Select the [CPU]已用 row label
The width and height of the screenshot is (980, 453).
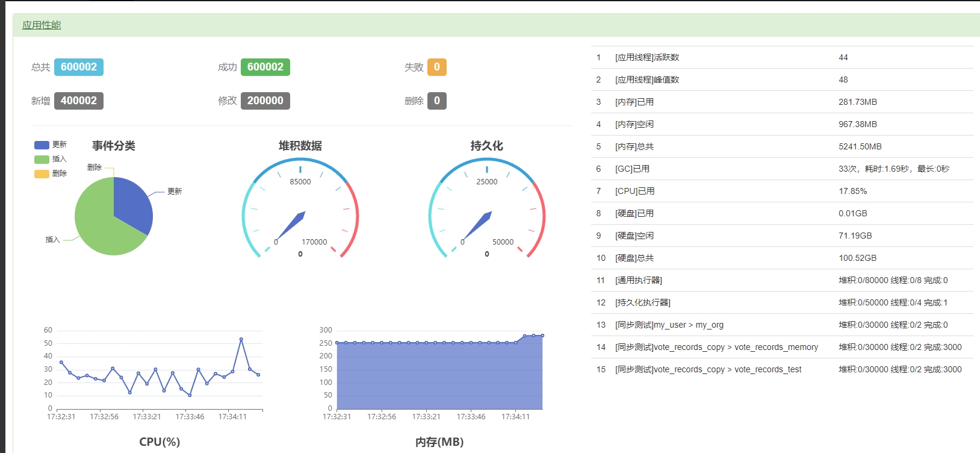tap(635, 191)
